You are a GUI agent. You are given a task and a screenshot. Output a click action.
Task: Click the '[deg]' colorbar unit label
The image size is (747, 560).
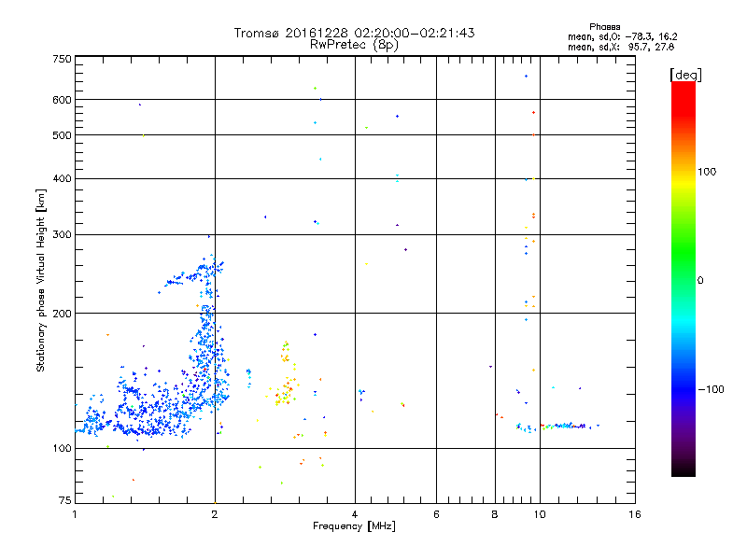coord(685,75)
